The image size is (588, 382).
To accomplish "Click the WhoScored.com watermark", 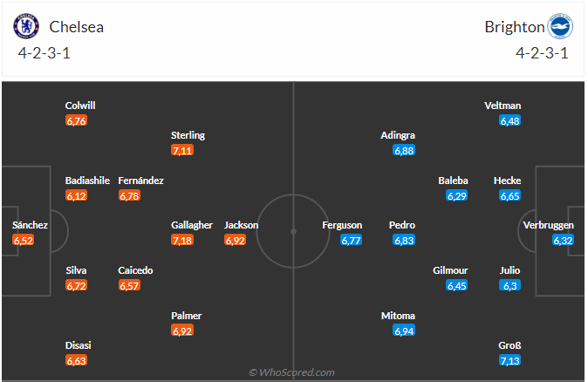I will 291,372.
